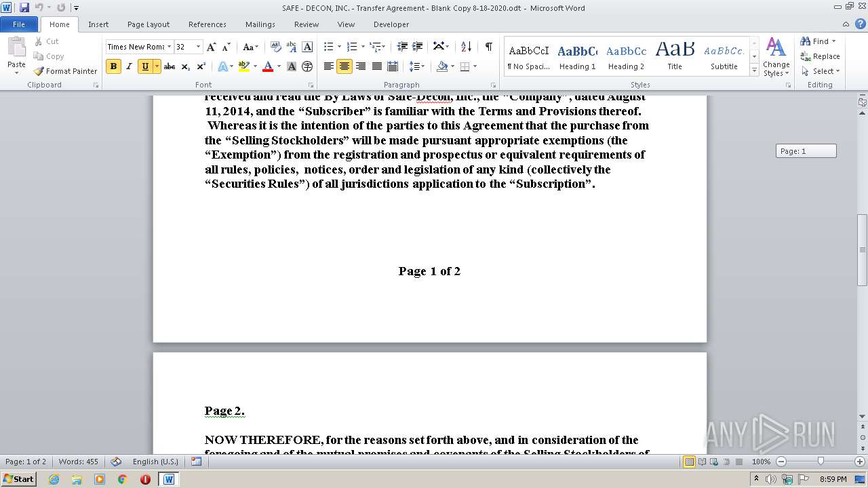868x488 pixels.
Task: Pick the Text Highlight Color
Action: point(244,66)
